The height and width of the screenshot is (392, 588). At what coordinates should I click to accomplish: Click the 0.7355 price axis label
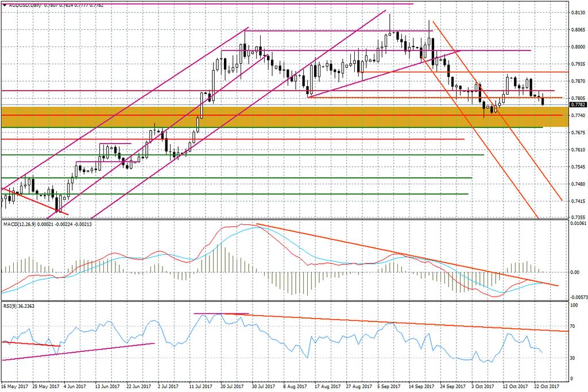(x=578, y=218)
